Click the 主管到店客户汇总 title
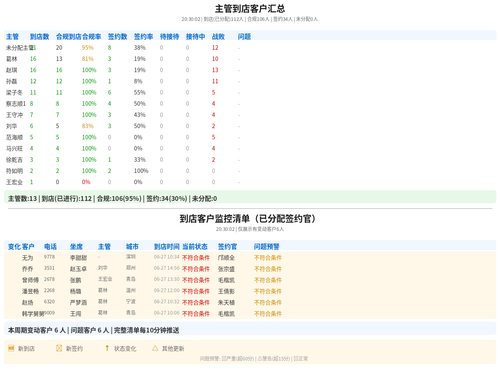Viewport: 500px width, 381px height. pyautogui.click(x=250, y=9)
